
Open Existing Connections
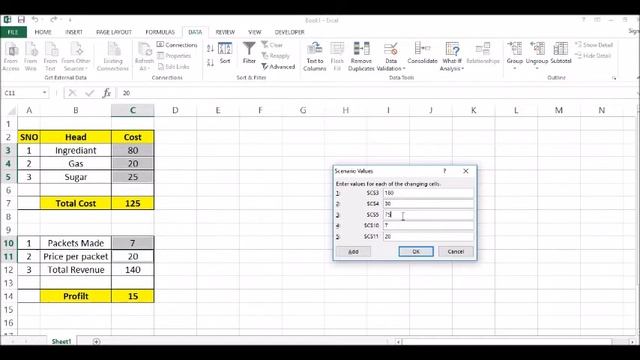point(113,56)
